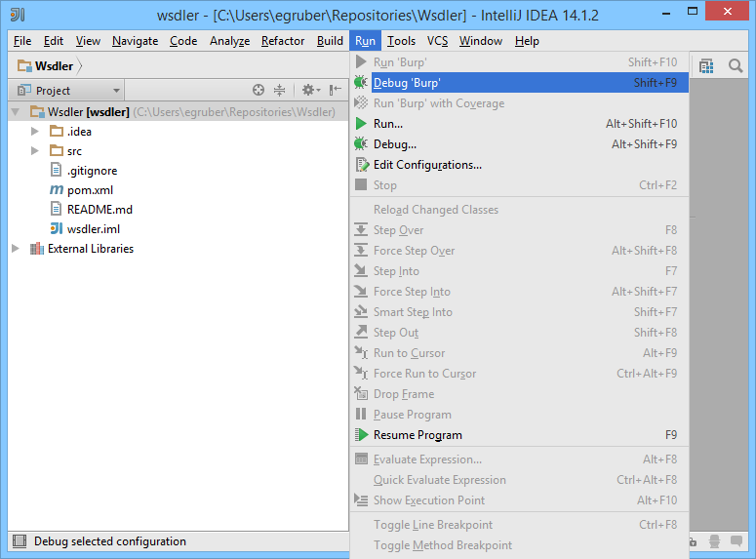Open the Refactor menu
This screenshot has height=559, width=756.
[283, 41]
